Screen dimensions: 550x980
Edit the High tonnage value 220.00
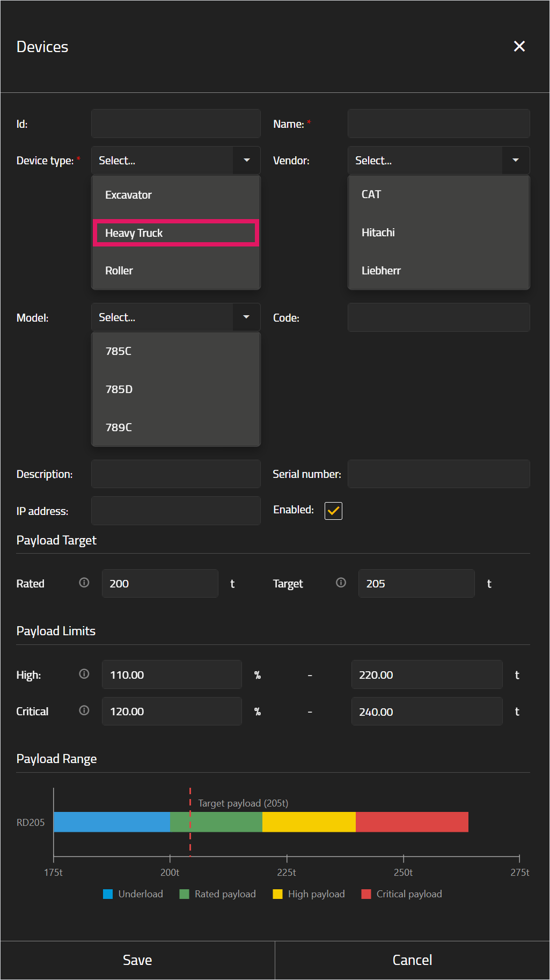(x=427, y=674)
